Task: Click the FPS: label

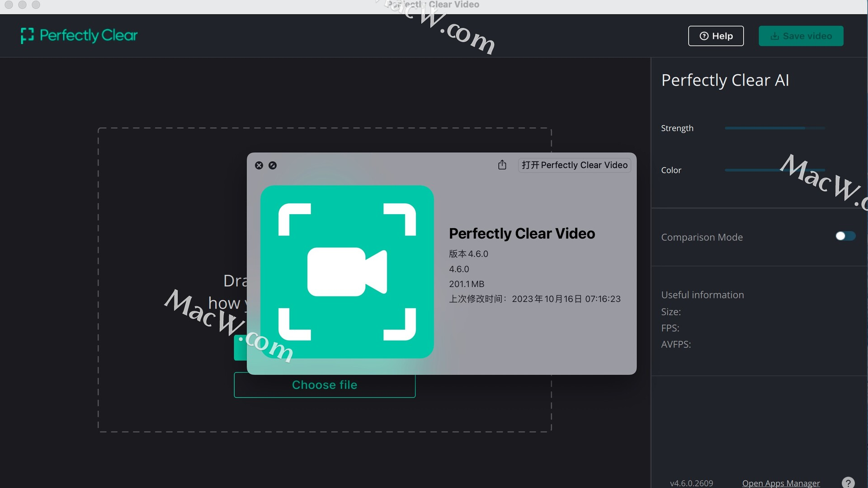Action: [x=670, y=328]
